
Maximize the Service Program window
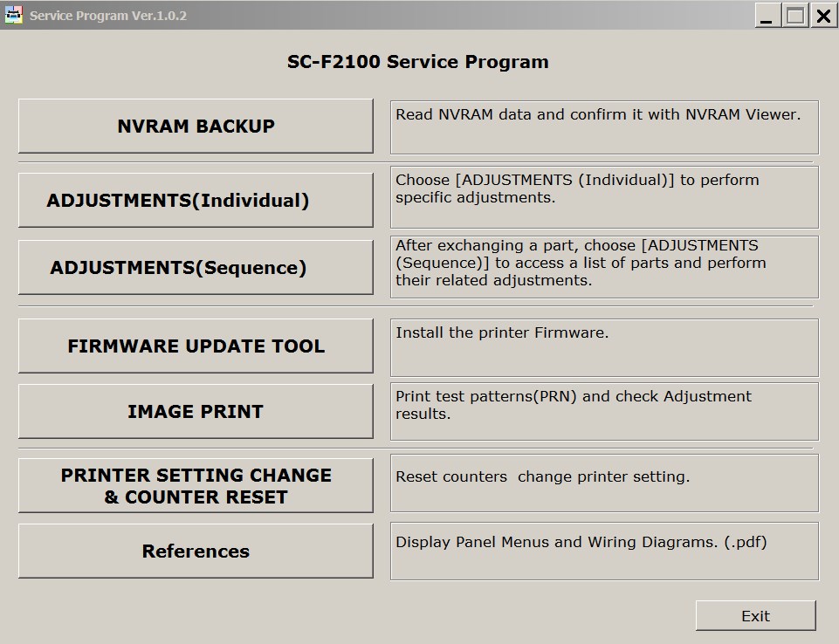[x=795, y=15]
